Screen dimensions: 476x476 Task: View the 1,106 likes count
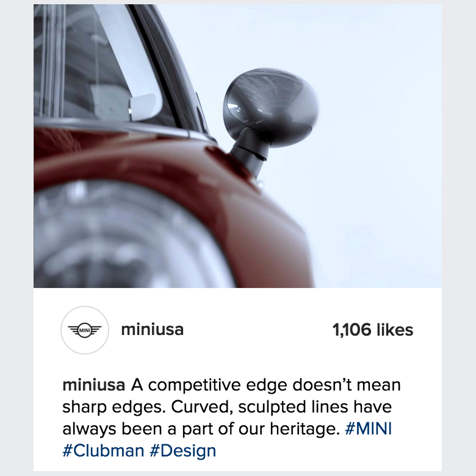372,330
